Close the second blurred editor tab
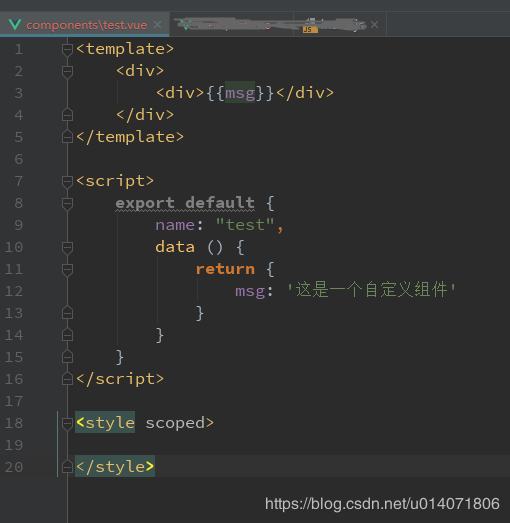Viewport: 510px width, 523px height. (374, 25)
